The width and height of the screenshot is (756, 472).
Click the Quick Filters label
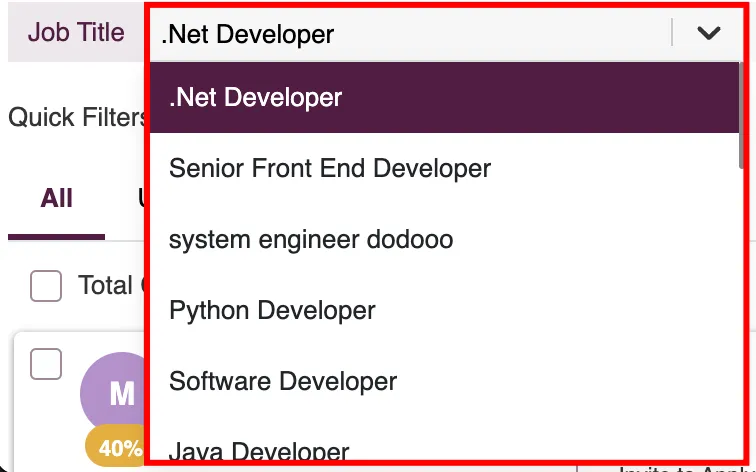(x=79, y=117)
